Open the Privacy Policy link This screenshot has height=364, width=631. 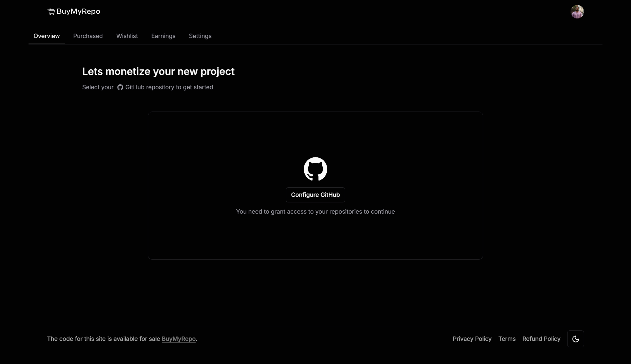tap(472, 339)
